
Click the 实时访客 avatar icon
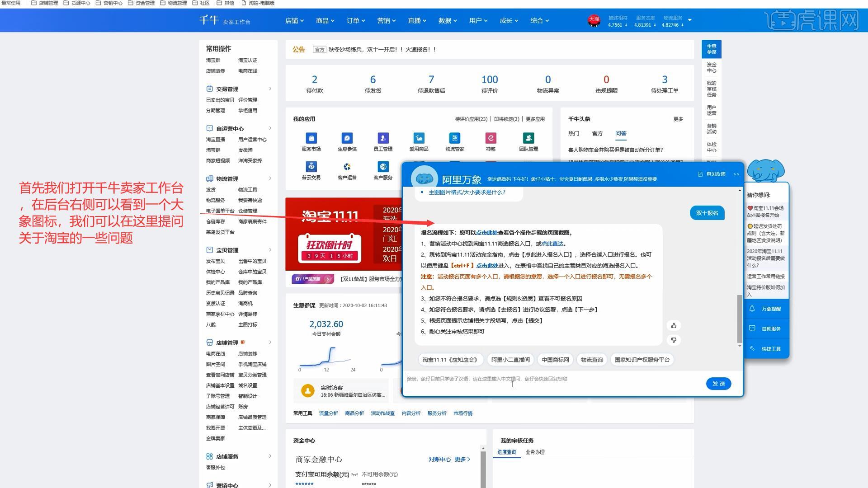point(308,391)
